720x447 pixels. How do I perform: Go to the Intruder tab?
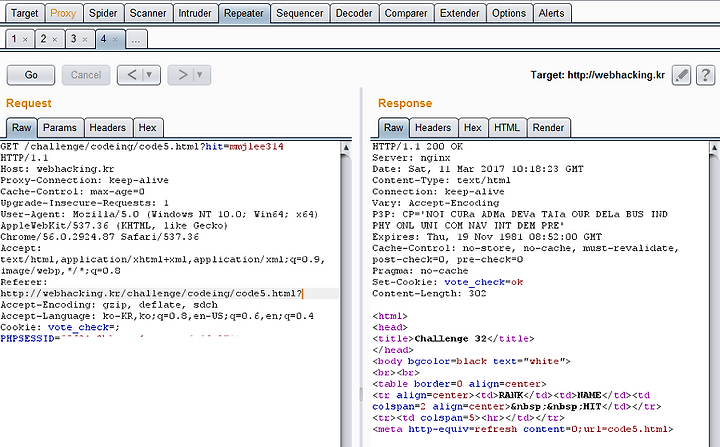(x=195, y=13)
